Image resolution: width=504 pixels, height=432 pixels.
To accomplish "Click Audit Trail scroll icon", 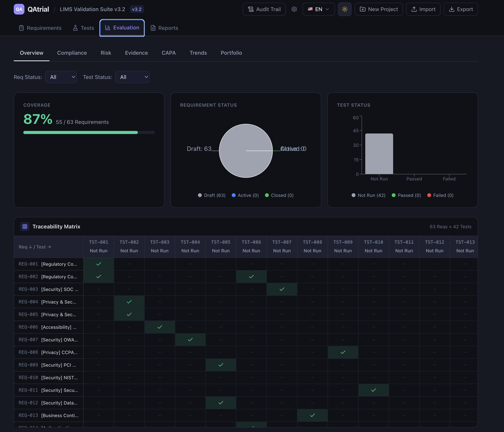I will 250,9.
